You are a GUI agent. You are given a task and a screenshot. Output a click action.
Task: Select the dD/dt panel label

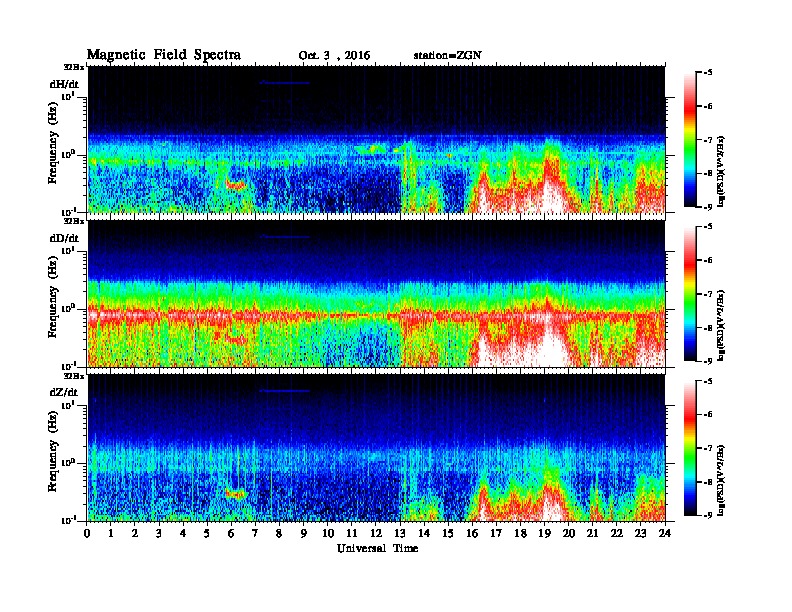tap(64, 238)
